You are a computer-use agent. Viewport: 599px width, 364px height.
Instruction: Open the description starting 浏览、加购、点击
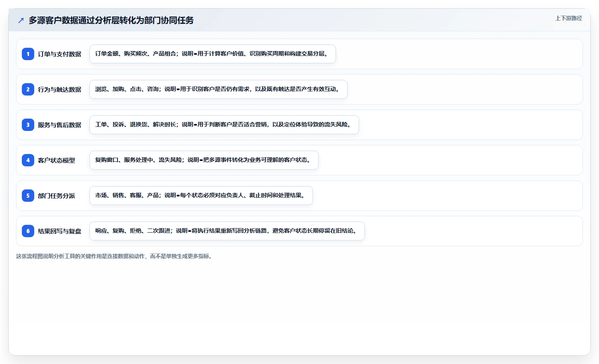tap(218, 89)
